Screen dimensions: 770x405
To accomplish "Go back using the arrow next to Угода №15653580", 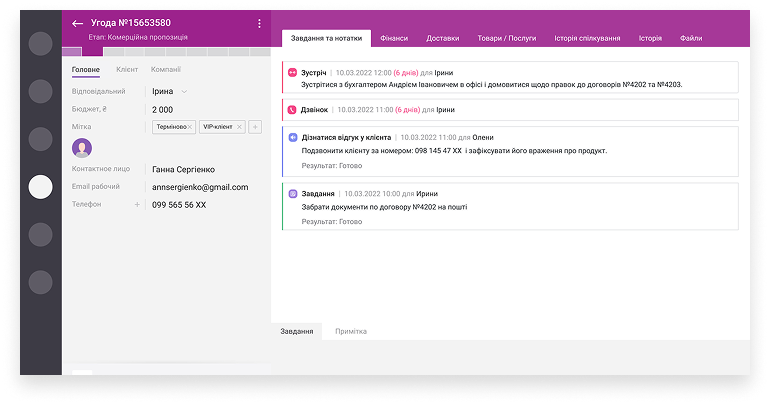I will (x=77, y=23).
